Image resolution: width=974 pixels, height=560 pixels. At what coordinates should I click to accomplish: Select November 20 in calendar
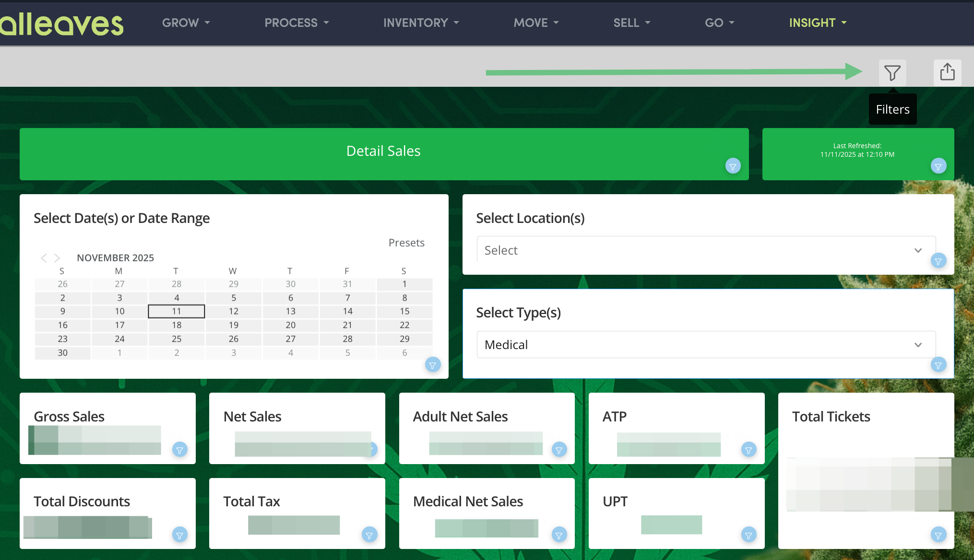click(x=291, y=325)
